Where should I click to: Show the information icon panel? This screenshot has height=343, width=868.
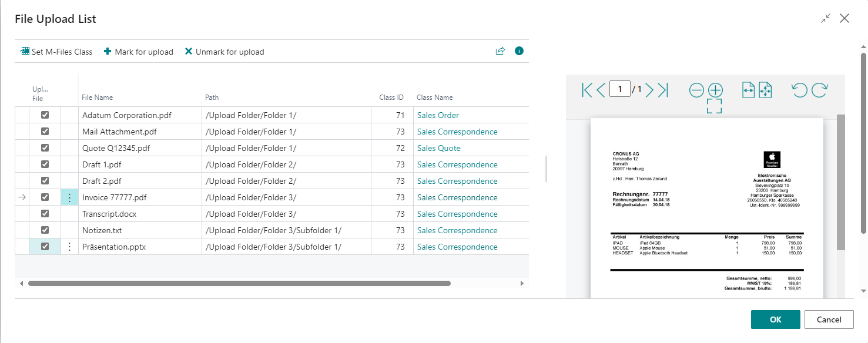pyautogui.click(x=519, y=51)
